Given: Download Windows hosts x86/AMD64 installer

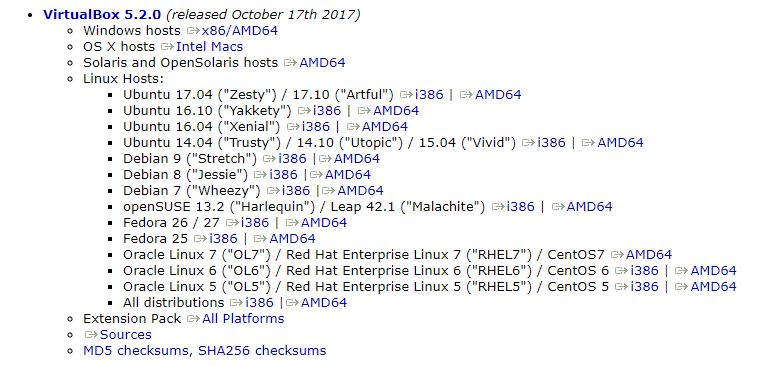Looking at the screenshot, I should coord(240,31).
